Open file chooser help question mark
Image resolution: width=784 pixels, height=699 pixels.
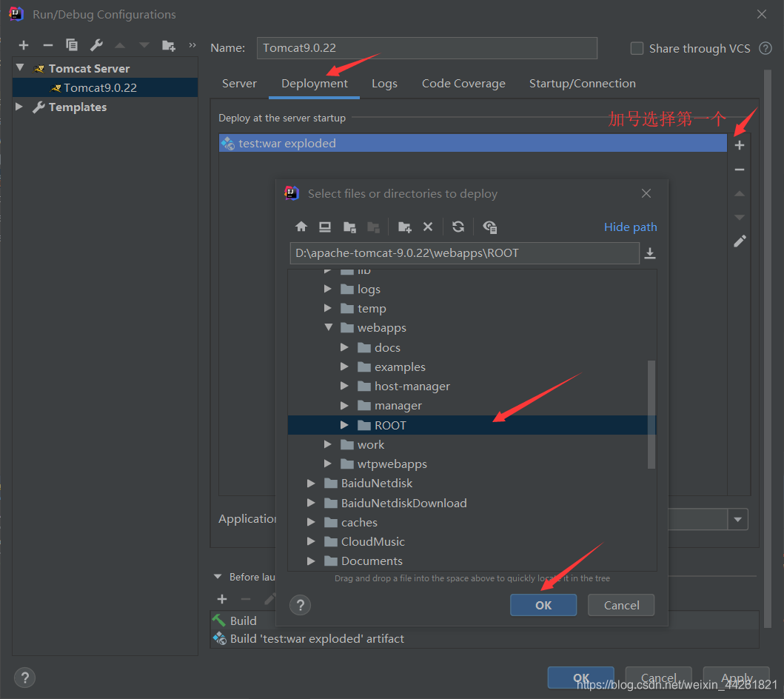pos(301,606)
